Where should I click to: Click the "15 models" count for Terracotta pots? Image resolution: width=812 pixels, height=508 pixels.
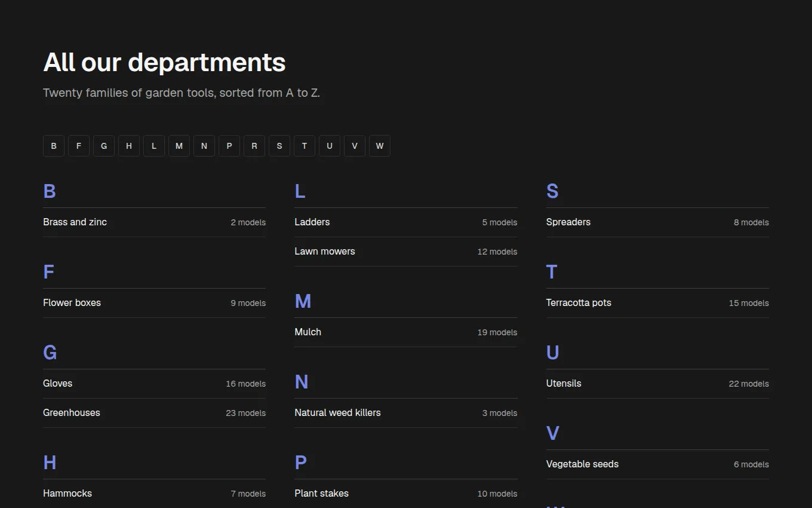point(749,303)
